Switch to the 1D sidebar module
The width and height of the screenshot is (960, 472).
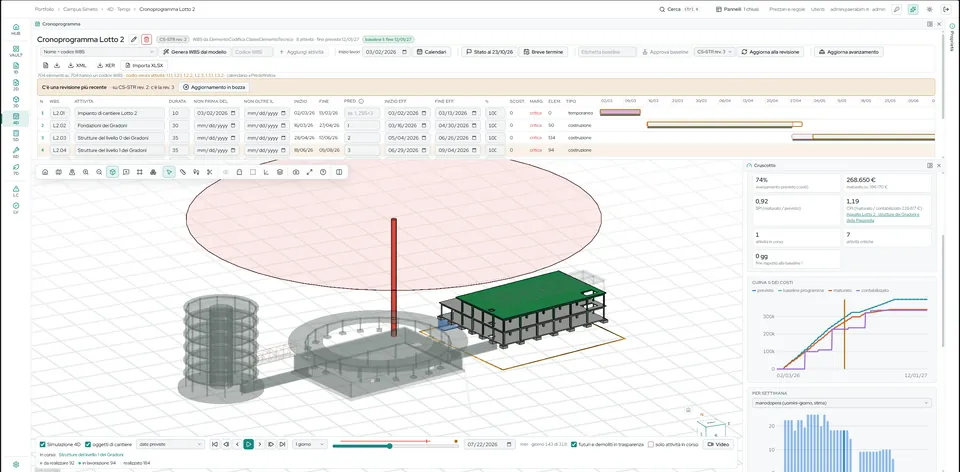click(x=15, y=67)
